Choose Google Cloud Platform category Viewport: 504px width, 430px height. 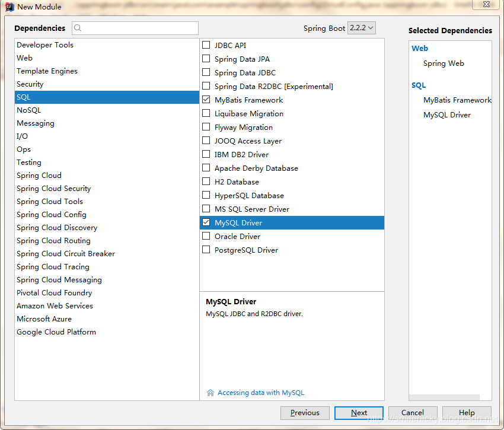(x=107, y=332)
